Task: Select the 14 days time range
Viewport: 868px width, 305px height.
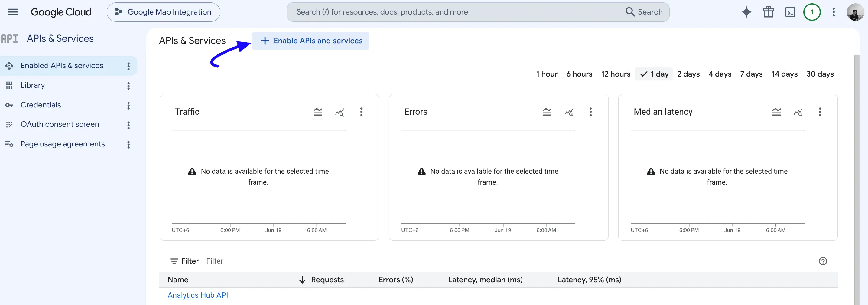Action: pyautogui.click(x=784, y=74)
